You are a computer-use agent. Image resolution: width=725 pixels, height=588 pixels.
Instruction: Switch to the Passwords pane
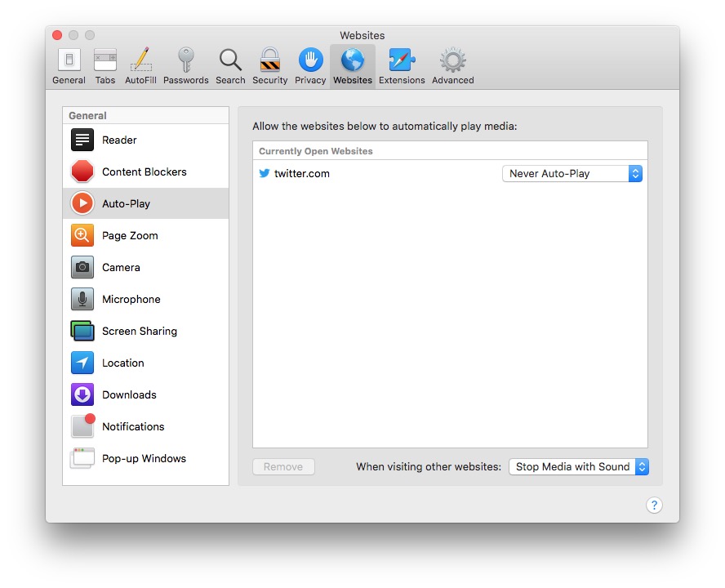coord(186,65)
